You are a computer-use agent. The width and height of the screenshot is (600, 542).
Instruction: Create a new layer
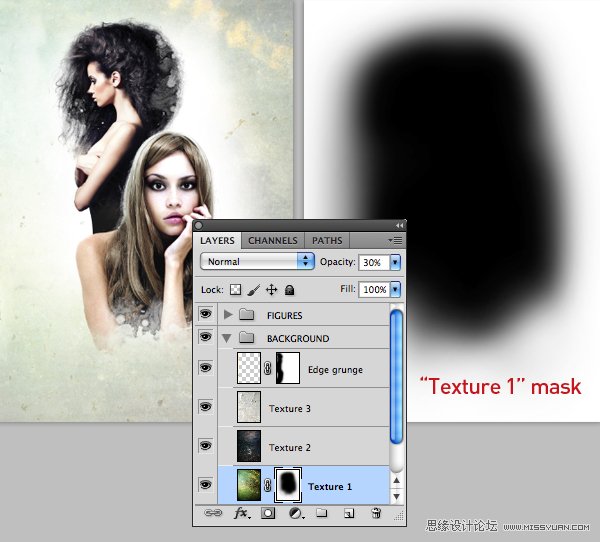[349, 513]
